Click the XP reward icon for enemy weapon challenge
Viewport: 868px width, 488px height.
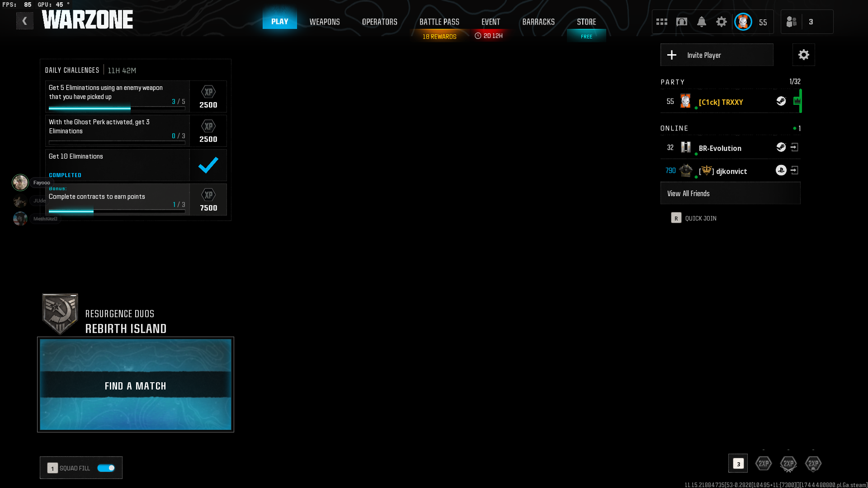coord(208,92)
